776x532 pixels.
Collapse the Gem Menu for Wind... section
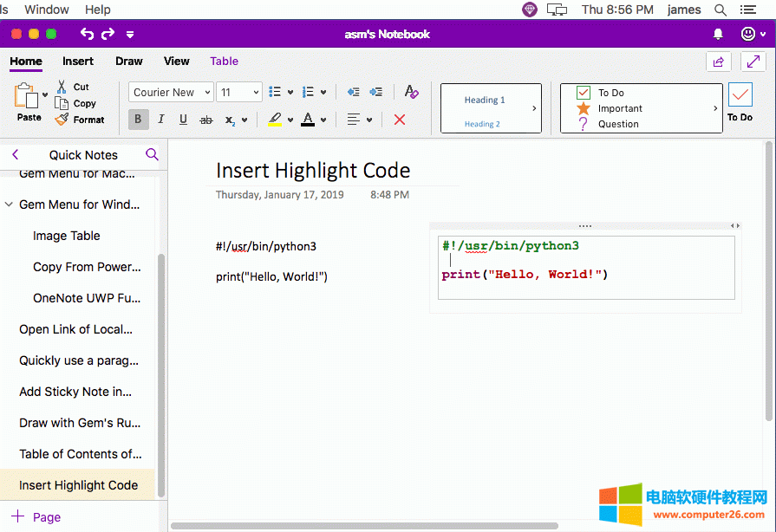point(9,204)
